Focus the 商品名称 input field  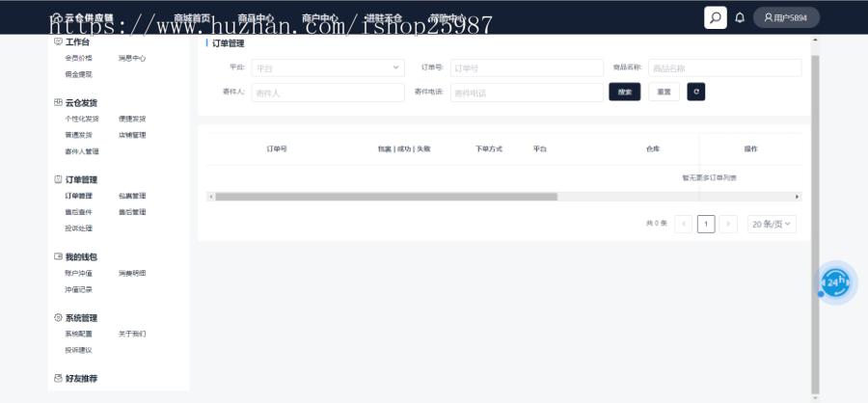(x=724, y=67)
